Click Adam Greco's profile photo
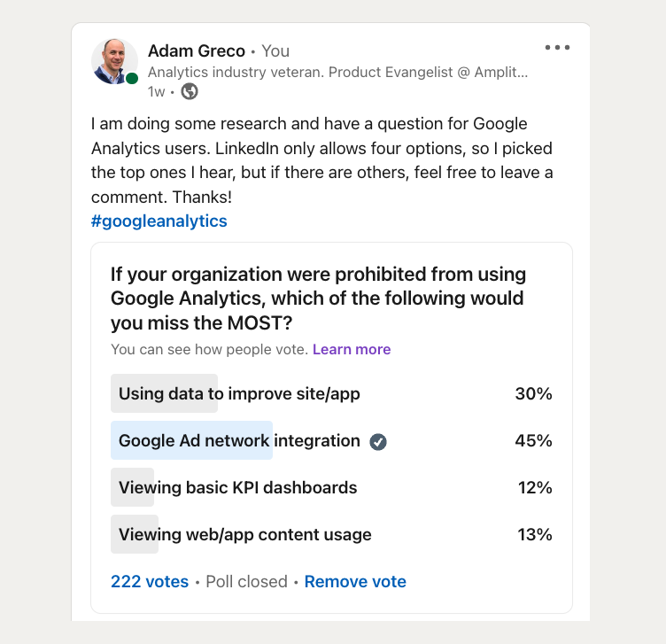666x644 pixels. 114,62
